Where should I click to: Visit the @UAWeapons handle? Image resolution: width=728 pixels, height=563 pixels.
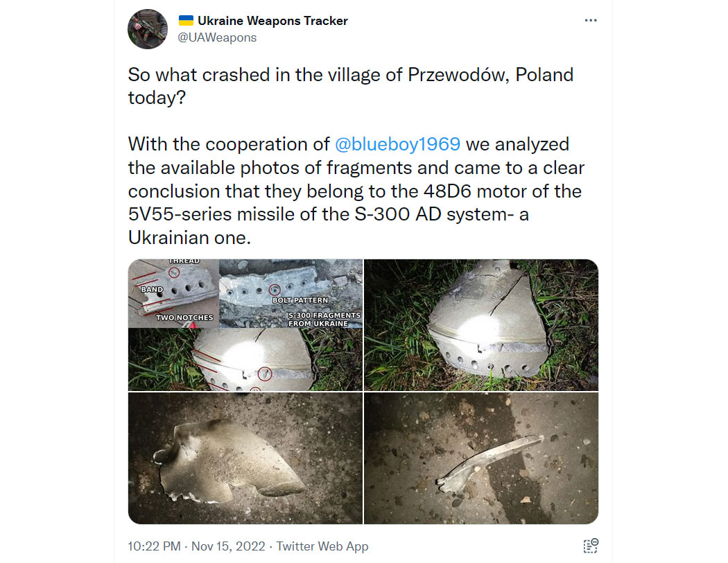point(217,37)
